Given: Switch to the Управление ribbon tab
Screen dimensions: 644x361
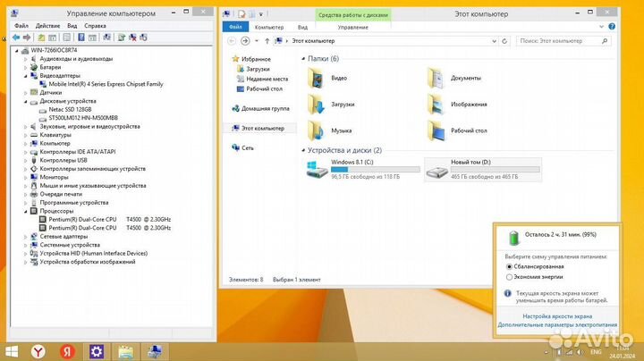Looking at the screenshot, I should pyautogui.click(x=352, y=27).
